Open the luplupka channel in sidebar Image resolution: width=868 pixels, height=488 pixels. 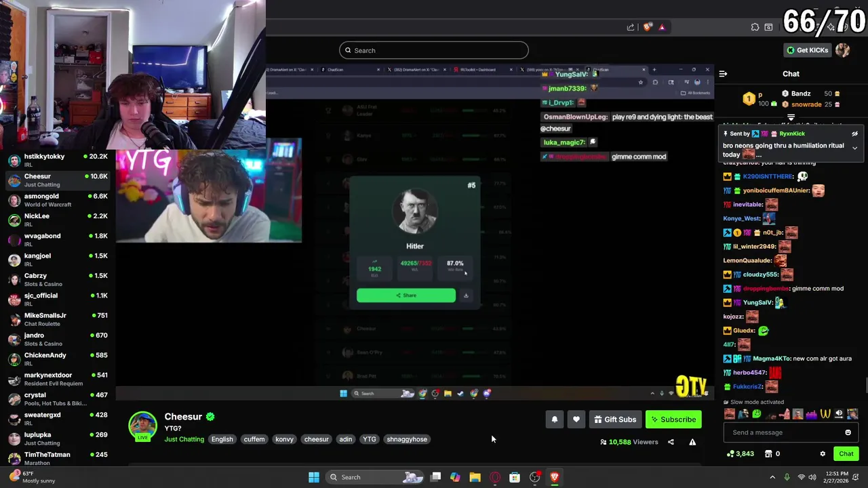tap(59, 439)
